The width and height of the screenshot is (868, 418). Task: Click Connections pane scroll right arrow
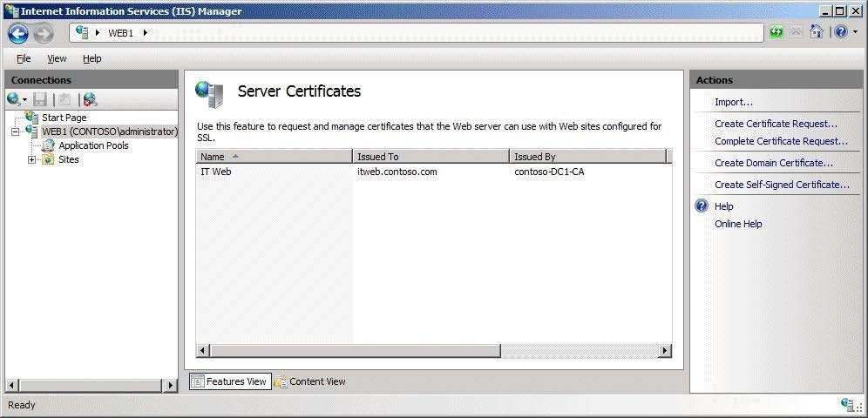(x=171, y=385)
